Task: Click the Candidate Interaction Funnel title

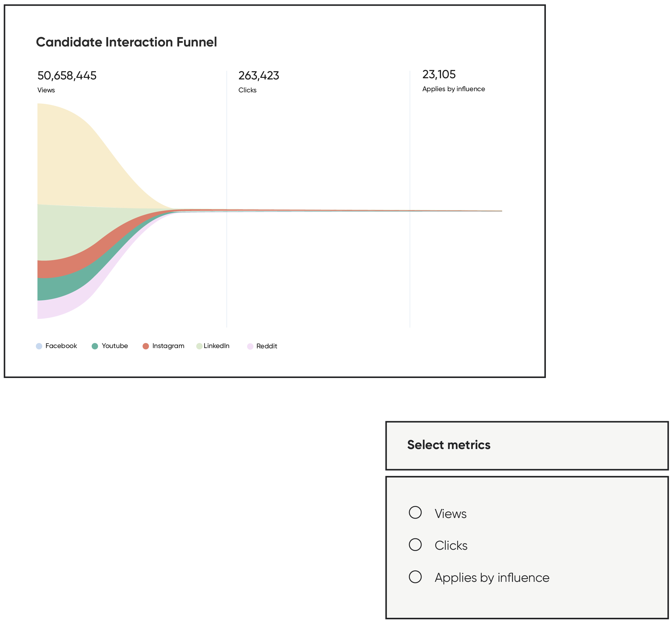Action: pyautogui.click(x=126, y=42)
